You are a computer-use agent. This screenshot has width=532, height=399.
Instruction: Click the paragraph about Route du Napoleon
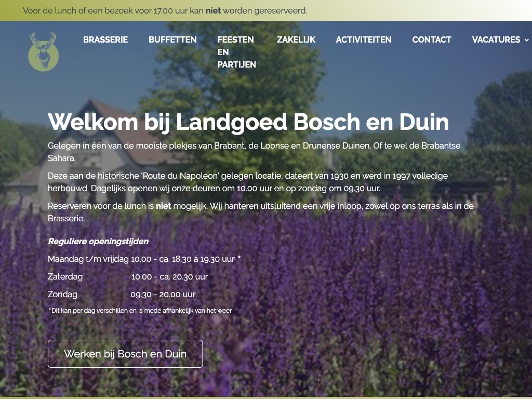point(248,182)
